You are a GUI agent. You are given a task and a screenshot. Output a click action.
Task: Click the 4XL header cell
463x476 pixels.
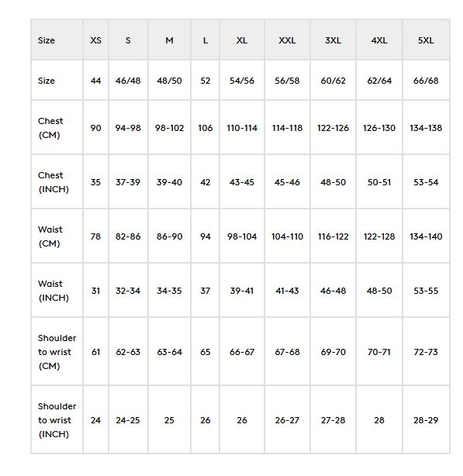tap(379, 40)
